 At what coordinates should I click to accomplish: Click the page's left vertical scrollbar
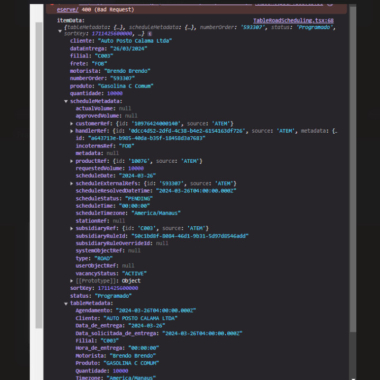(x=39, y=175)
